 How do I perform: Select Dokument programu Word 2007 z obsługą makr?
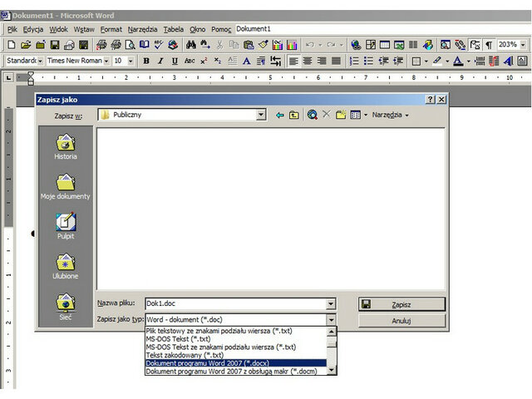[x=236, y=372]
